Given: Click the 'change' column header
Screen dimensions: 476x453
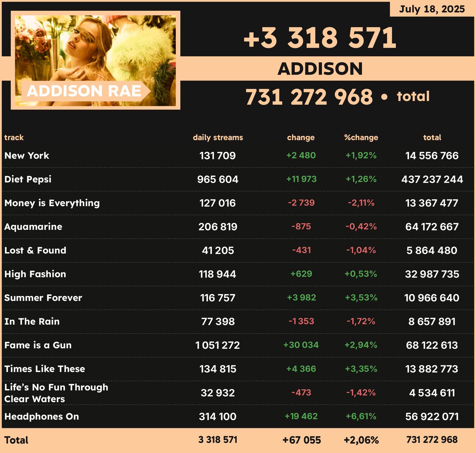Looking at the screenshot, I should point(301,138).
